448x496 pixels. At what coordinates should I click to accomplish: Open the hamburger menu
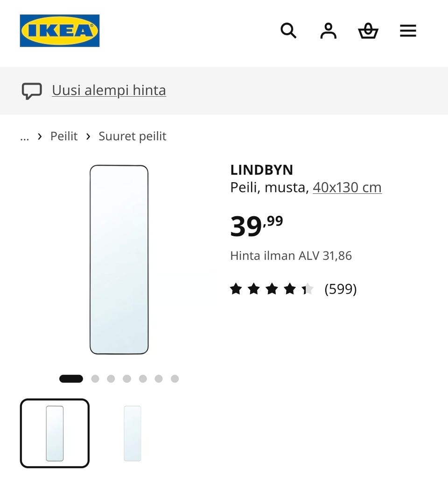coord(408,31)
